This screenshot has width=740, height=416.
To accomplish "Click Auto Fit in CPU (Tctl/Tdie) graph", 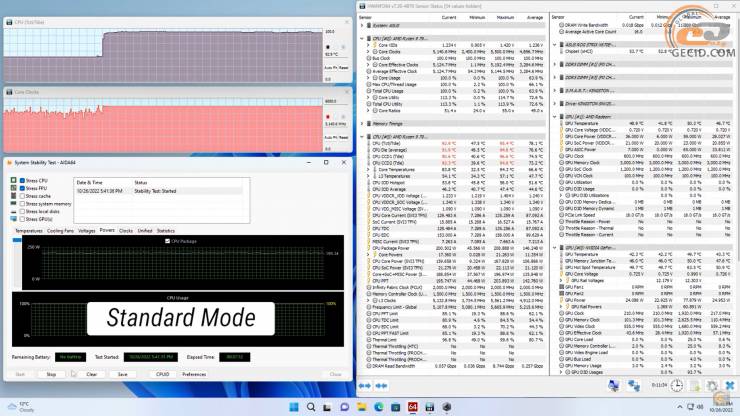I will point(332,68).
